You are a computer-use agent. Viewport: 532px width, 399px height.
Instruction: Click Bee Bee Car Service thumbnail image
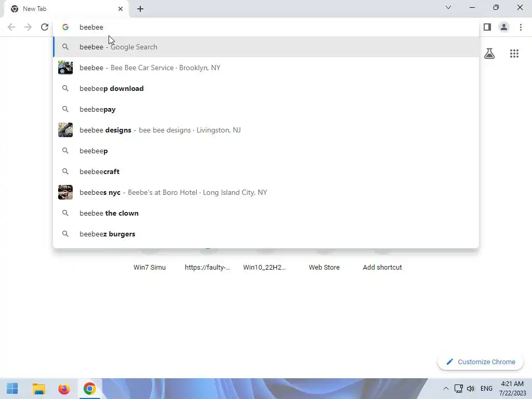[x=65, y=68]
